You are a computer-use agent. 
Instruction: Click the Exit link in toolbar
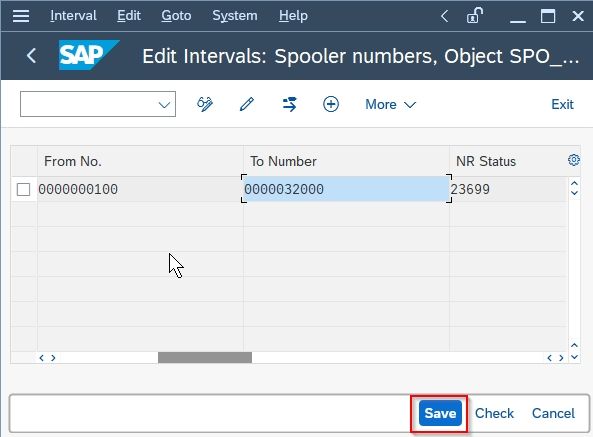562,104
